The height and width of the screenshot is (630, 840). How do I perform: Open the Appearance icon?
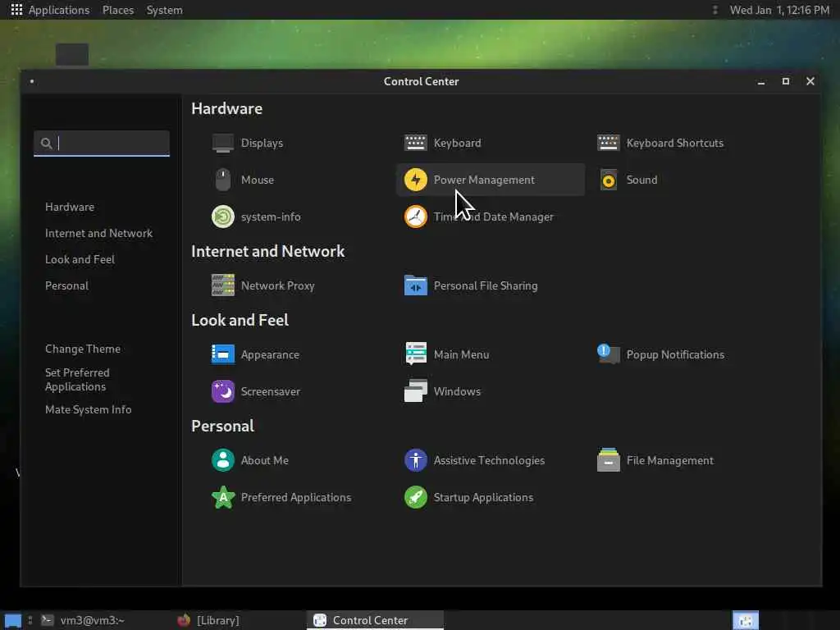click(x=223, y=354)
